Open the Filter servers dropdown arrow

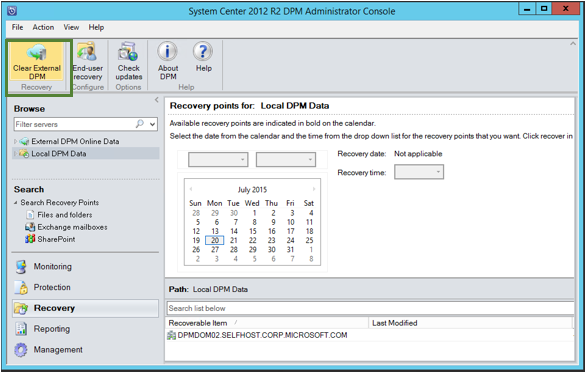tap(153, 124)
